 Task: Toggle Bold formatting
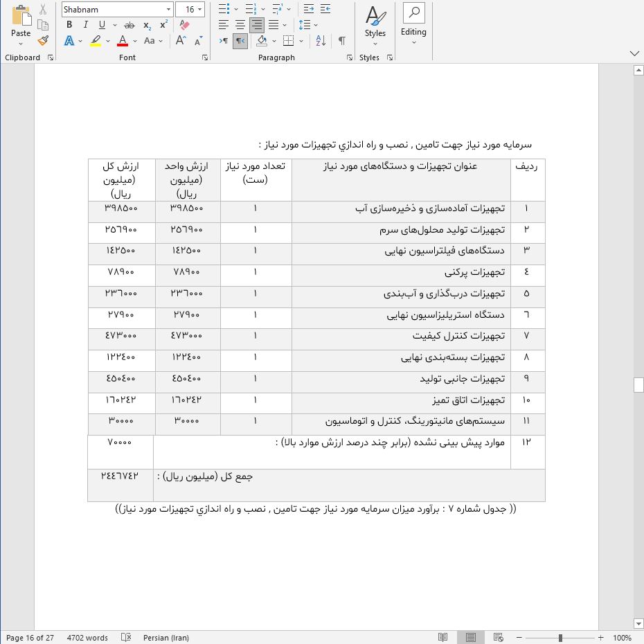tap(69, 25)
